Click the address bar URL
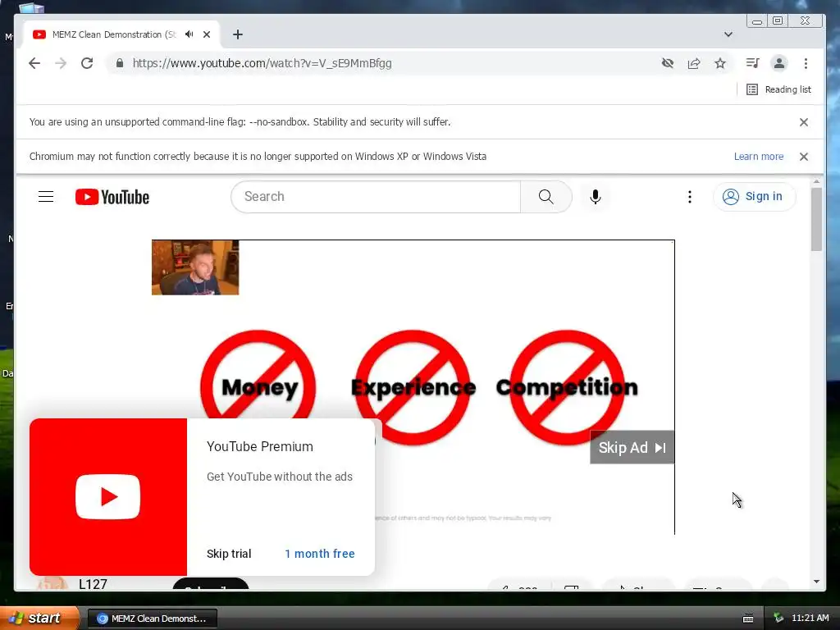Image resolution: width=840 pixels, height=630 pixels. (x=262, y=63)
